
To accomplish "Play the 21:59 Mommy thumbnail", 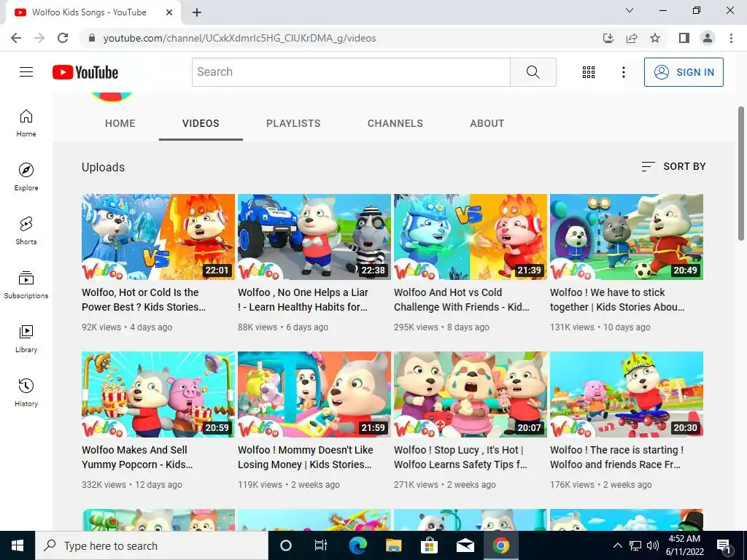I will pos(314,394).
